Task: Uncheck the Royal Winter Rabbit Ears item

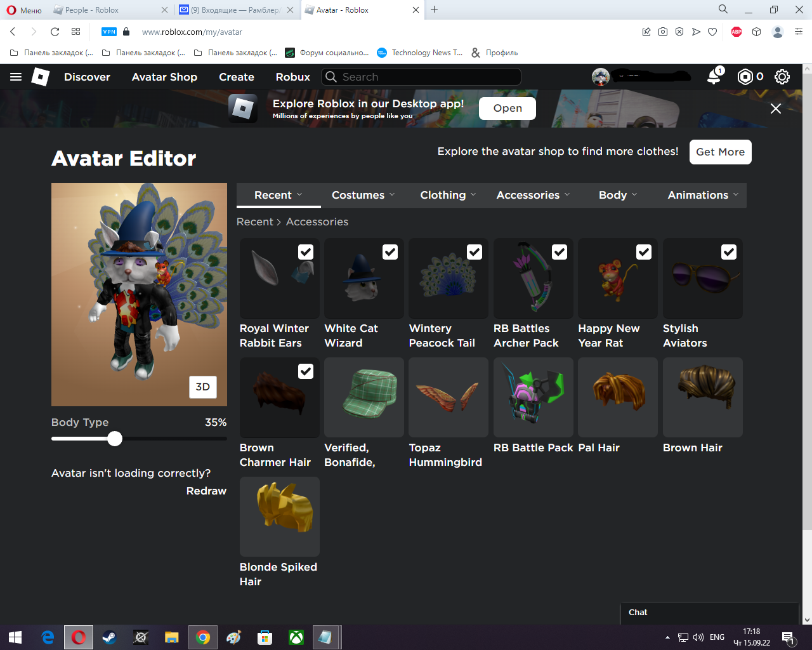Action: [x=306, y=252]
